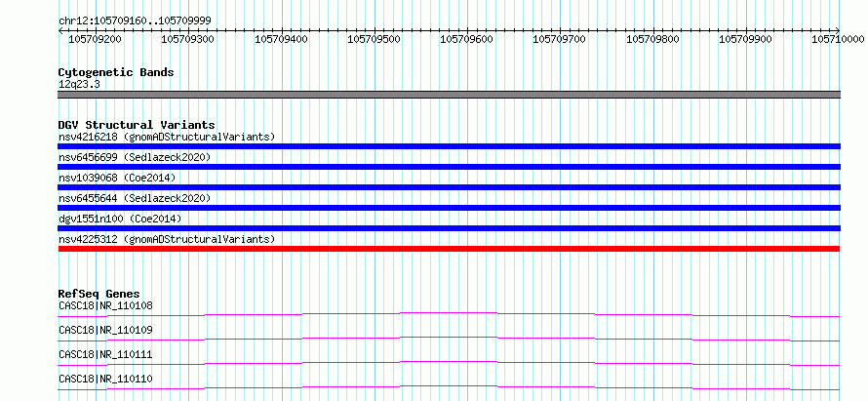
Task: Select the RefSeq Genes track title
Action: (99, 294)
